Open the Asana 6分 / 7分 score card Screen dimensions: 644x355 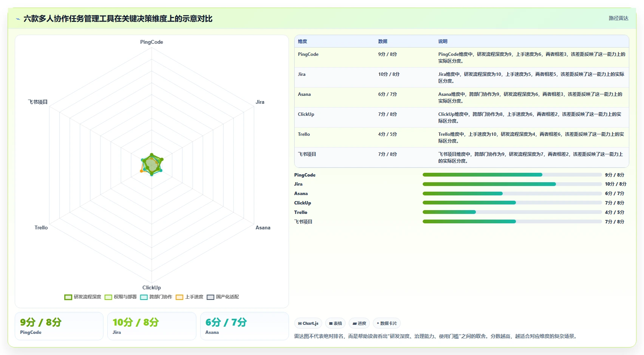click(244, 326)
